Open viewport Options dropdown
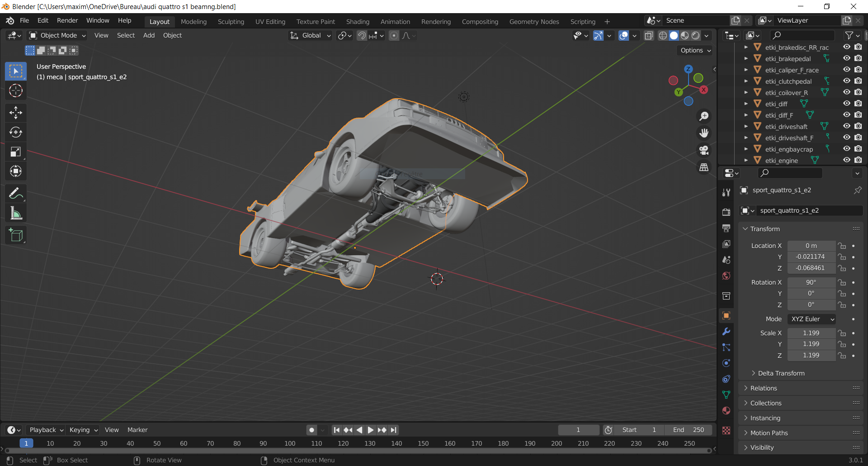 tap(695, 50)
